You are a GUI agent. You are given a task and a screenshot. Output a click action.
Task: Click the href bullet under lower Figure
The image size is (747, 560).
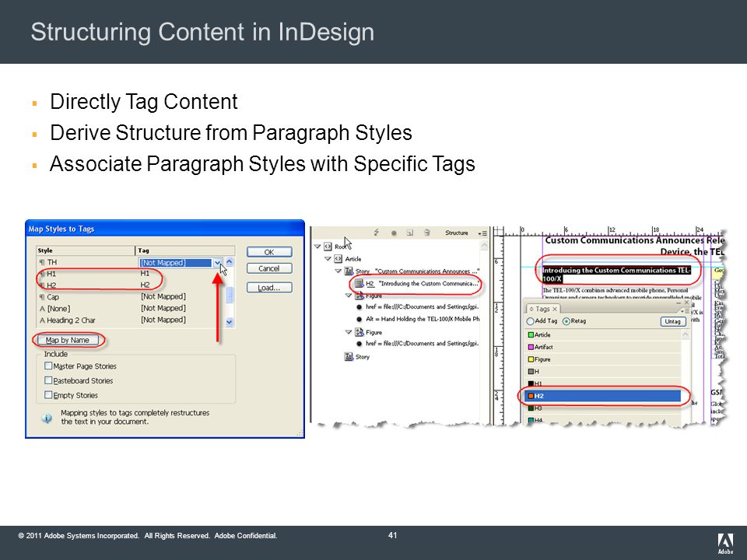[x=359, y=344]
